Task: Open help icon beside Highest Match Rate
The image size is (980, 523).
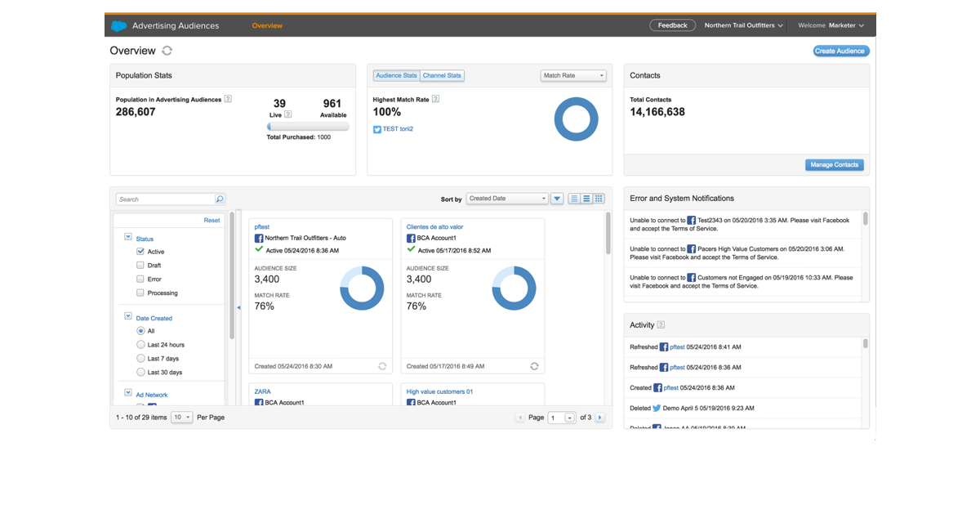Action: point(436,100)
